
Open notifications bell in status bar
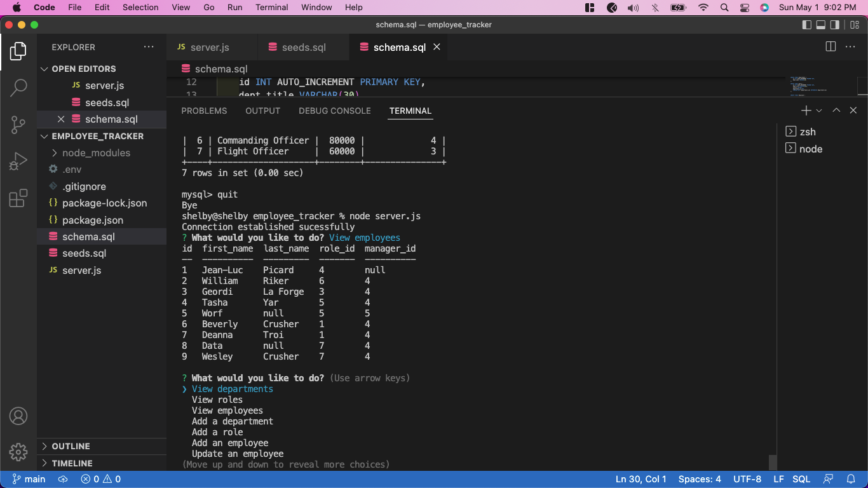click(851, 478)
